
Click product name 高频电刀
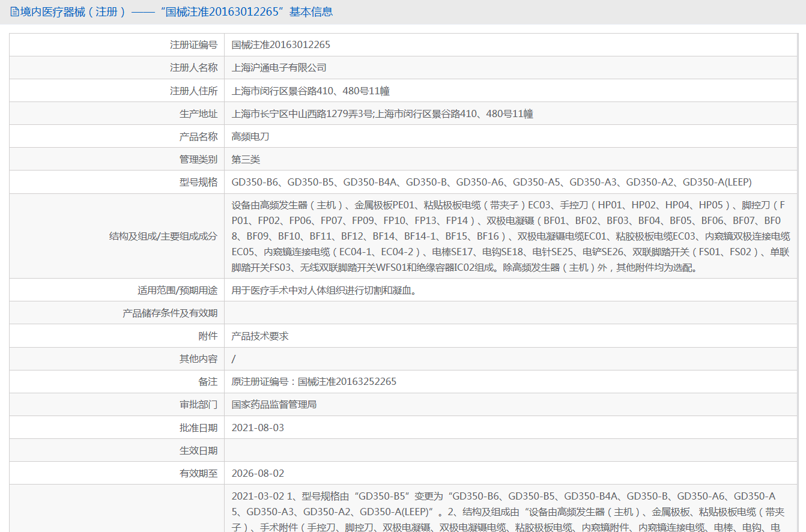[x=250, y=136]
